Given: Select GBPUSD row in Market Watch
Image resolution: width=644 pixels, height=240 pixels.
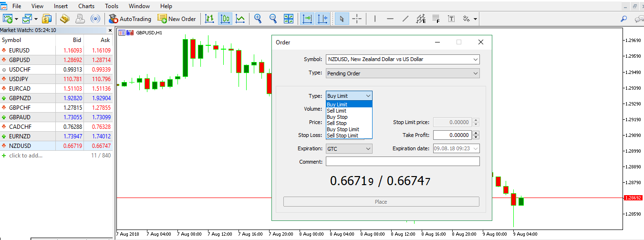Looking at the screenshot, I should pos(56,60).
